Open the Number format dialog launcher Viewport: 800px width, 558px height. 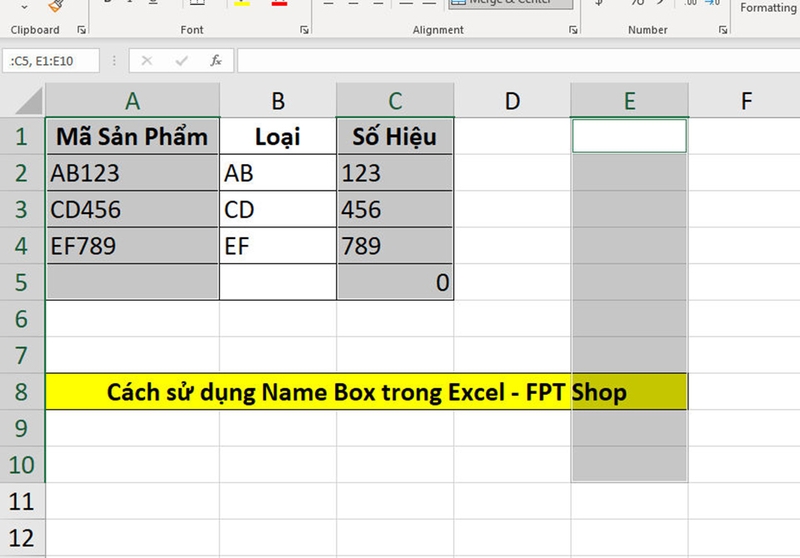tap(723, 30)
